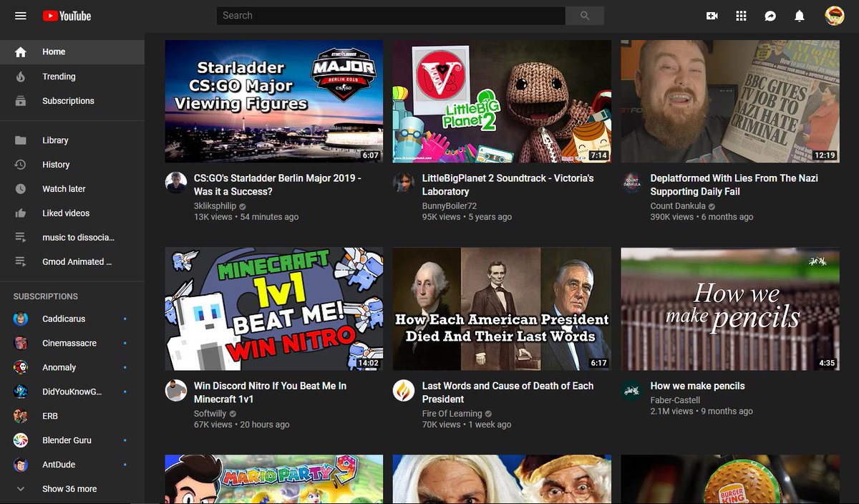Click 3kliksphilip avatar beside Starladder video
Image resolution: width=859 pixels, height=504 pixels.
(x=176, y=183)
